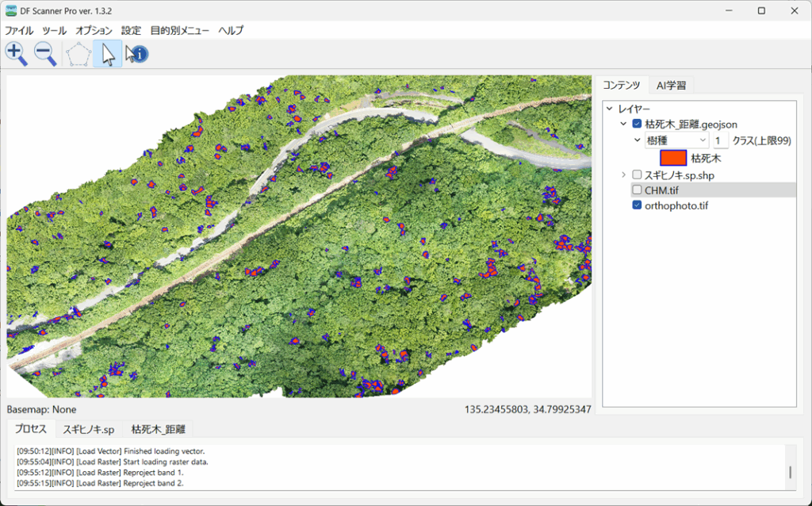
Task: Click the orange 枯死木 color swatch
Action: click(x=672, y=158)
